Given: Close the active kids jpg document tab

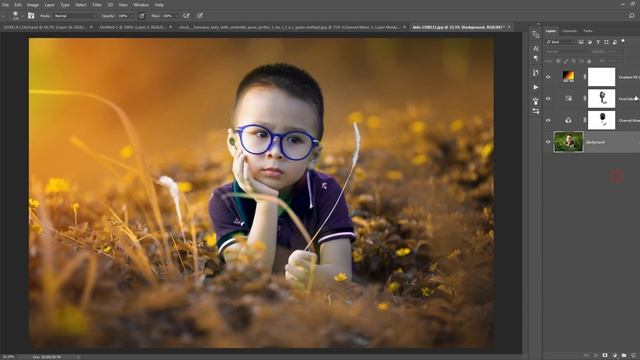Looking at the screenshot, I should click(x=509, y=27).
